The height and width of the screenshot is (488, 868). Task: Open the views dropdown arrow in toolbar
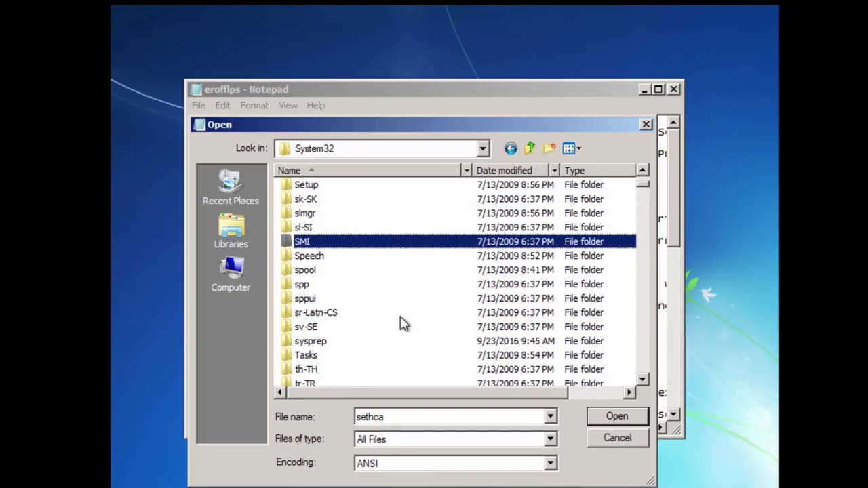(578, 148)
